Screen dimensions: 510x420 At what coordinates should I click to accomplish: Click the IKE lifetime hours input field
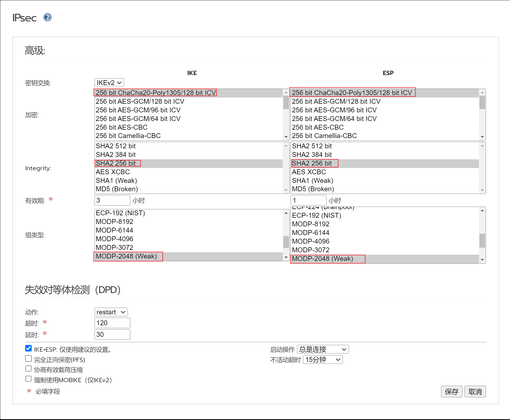coord(112,200)
